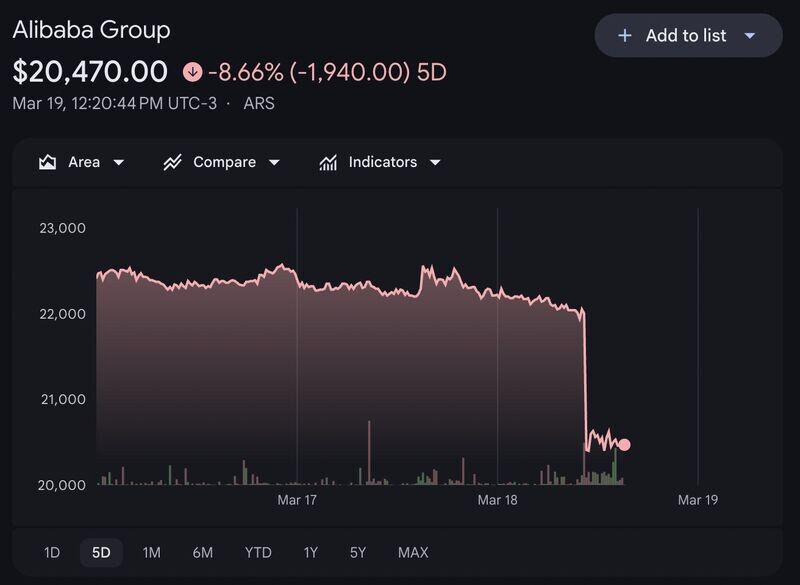Click the Compare lines icon
Screen dimensions: 800x585
[172, 162]
